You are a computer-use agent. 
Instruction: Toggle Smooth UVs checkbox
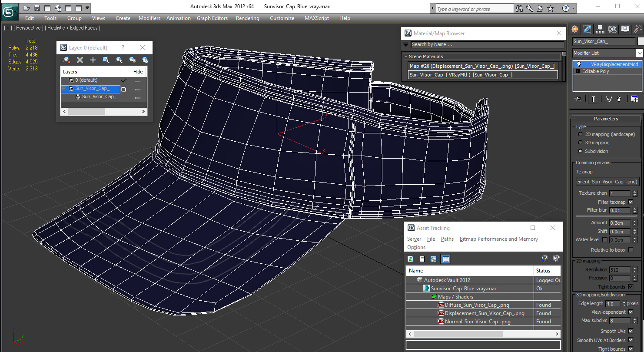pos(631,331)
